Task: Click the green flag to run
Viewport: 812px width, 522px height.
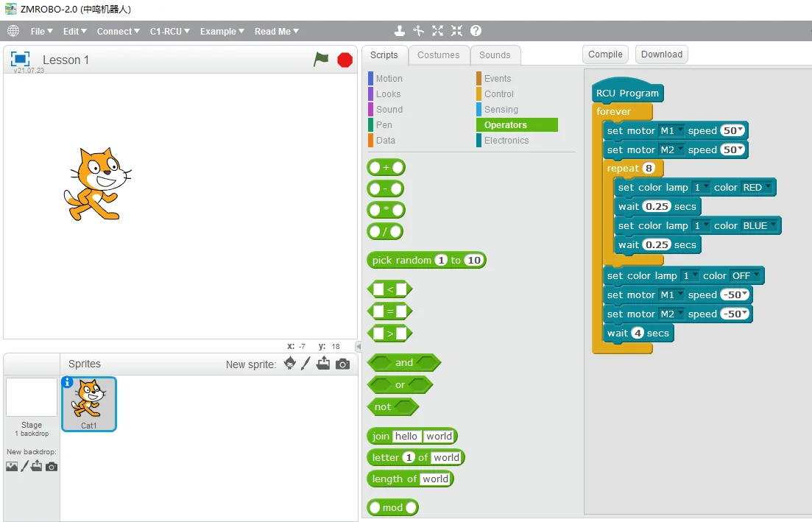Action: pyautogui.click(x=321, y=60)
